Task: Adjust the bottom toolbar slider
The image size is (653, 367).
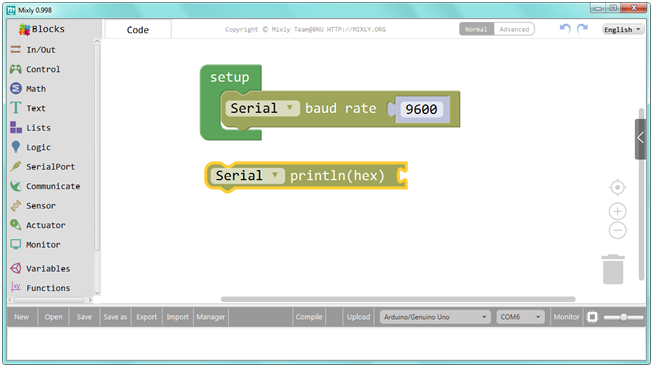Action: (623, 317)
